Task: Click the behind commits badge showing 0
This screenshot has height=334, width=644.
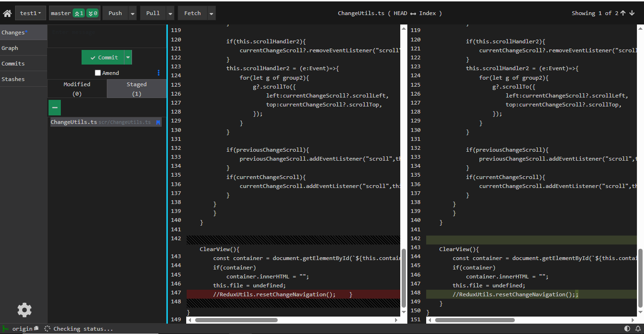Action: [92, 13]
